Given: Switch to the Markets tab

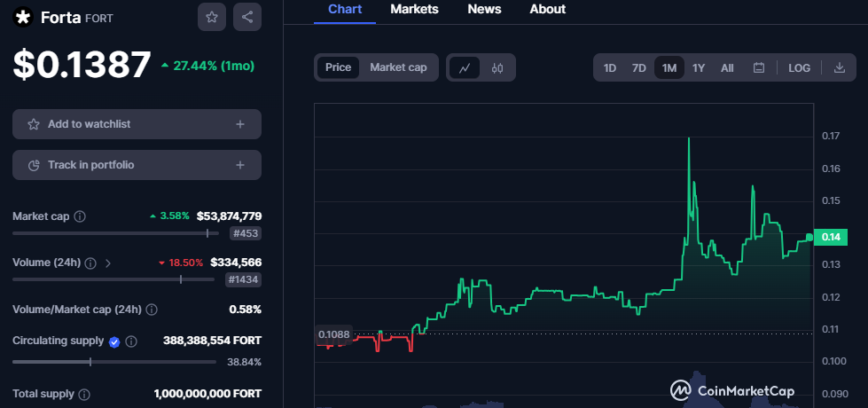Looking at the screenshot, I should click(414, 10).
